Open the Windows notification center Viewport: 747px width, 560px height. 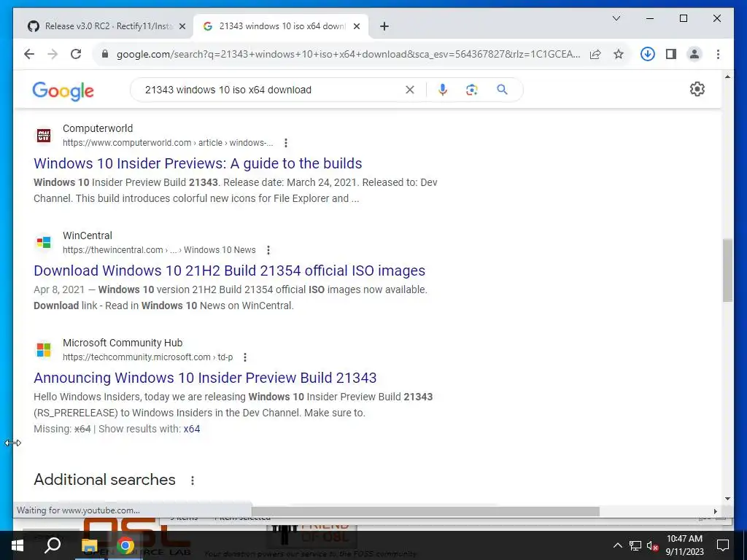coord(723,545)
